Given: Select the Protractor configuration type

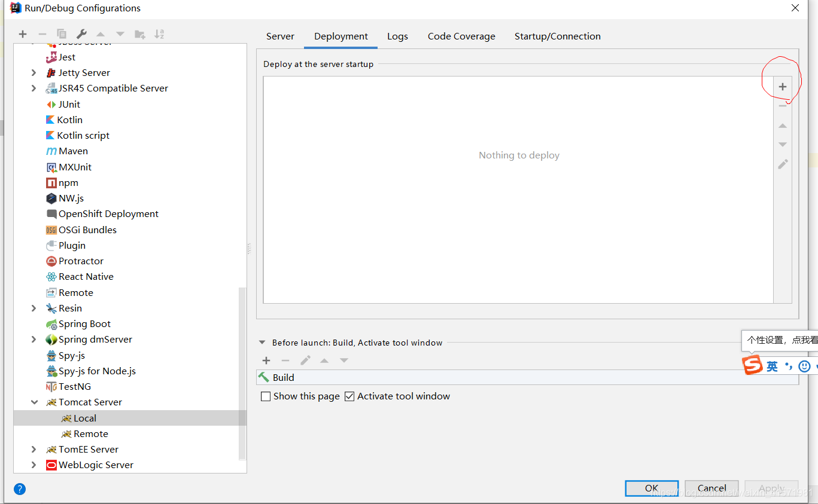Looking at the screenshot, I should pyautogui.click(x=75, y=261).
